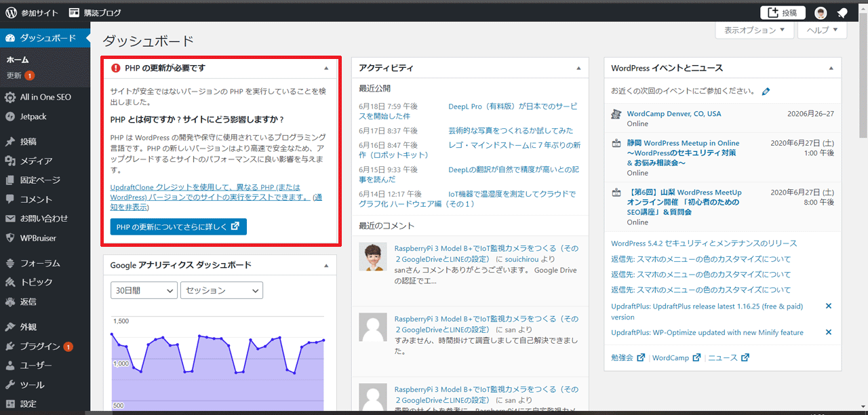Open the セッション metric dropdown
This screenshot has width=868, height=415.
(222, 290)
